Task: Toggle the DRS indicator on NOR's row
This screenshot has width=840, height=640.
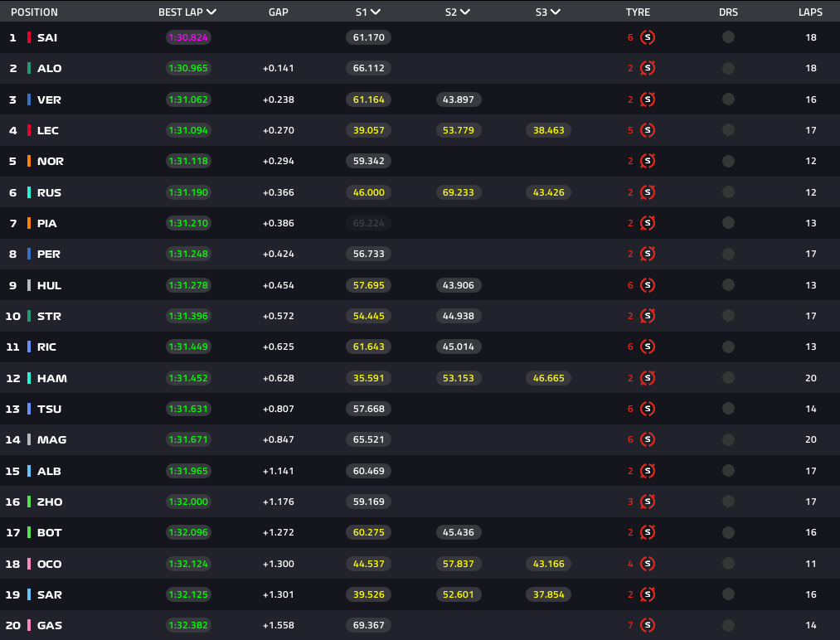Action: [x=729, y=161]
